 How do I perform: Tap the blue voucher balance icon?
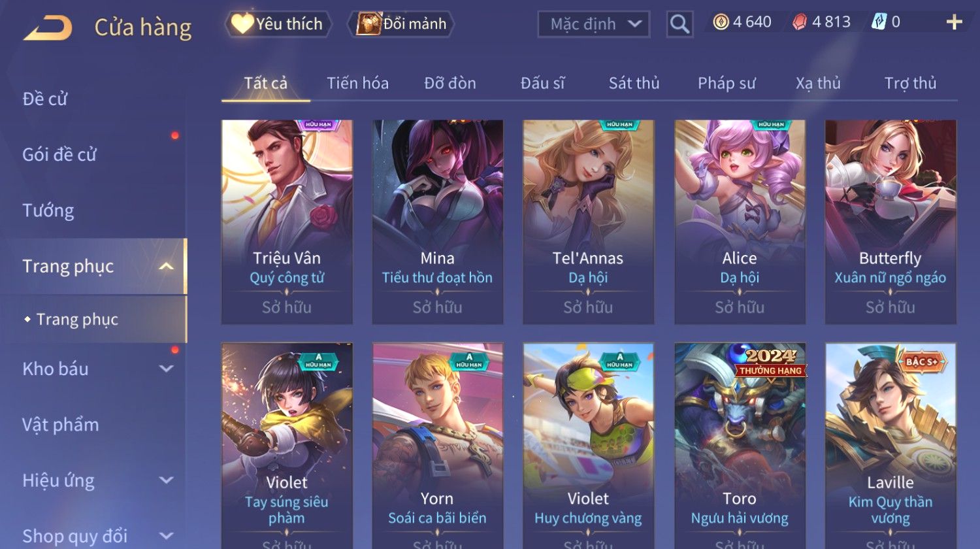[879, 22]
